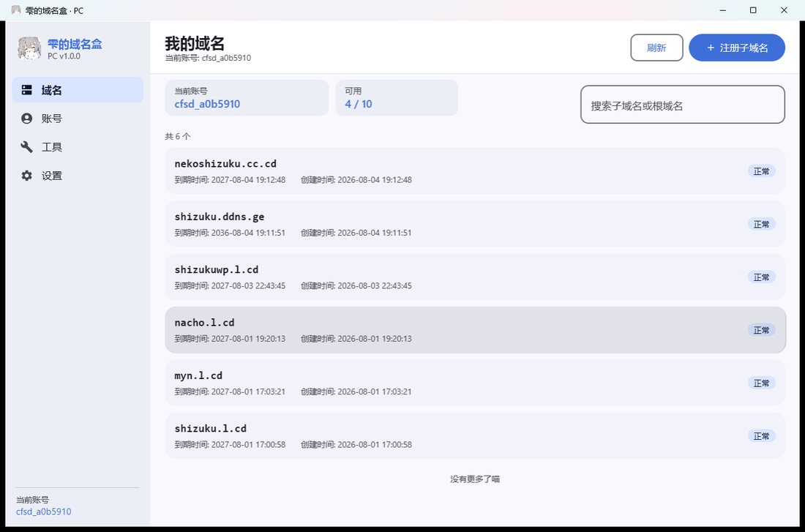The height and width of the screenshot is (532, 805).
Task: Click 正常 badge on shizuku.ddns.ge row
Action: [761, 224]
